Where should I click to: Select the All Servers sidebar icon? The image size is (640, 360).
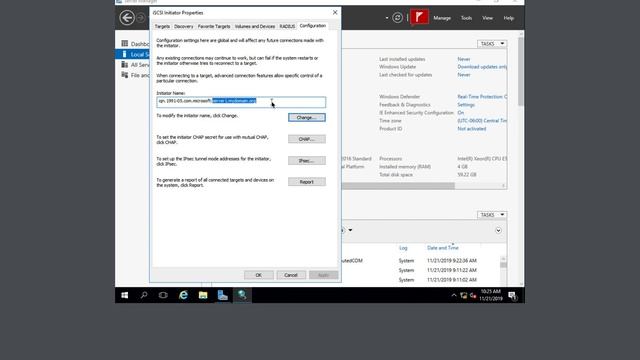(x=125, y=64)
